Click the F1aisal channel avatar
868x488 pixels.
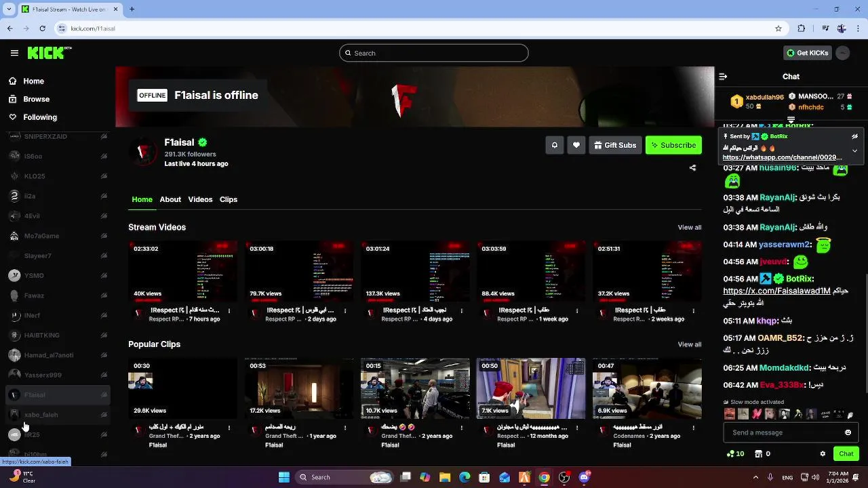143,152
